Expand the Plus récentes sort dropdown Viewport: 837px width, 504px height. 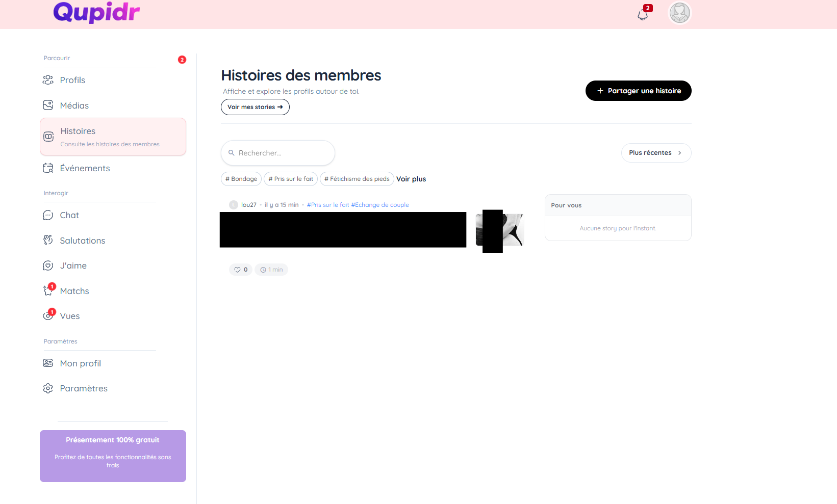pos(655,153)
